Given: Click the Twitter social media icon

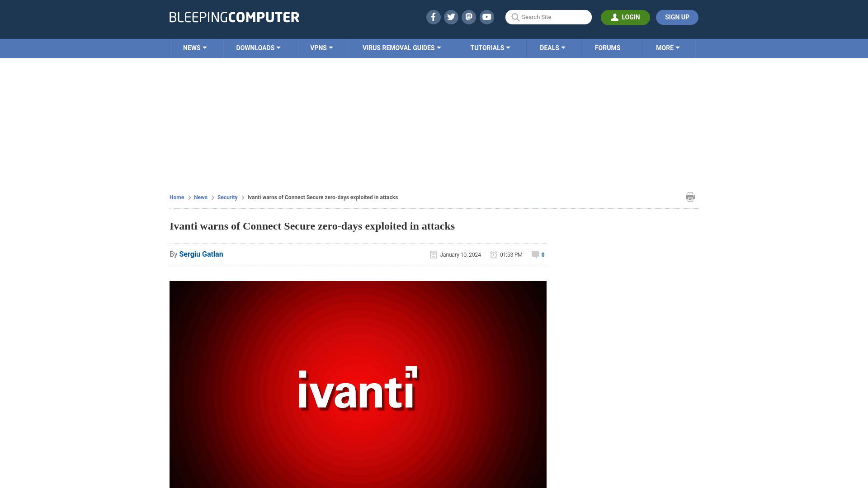Looking at the screenshot, I should (x=451, y=17).
